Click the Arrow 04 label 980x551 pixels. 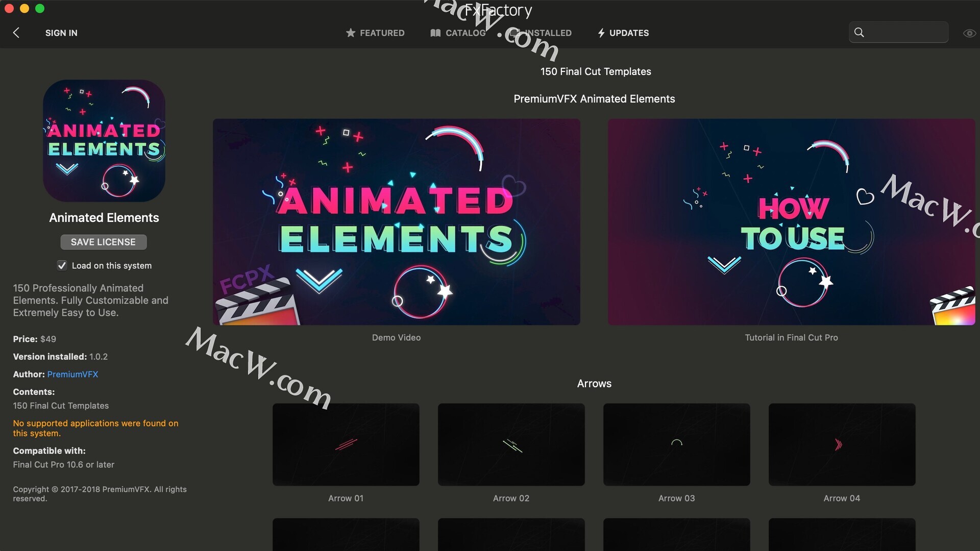pos(842,498)
